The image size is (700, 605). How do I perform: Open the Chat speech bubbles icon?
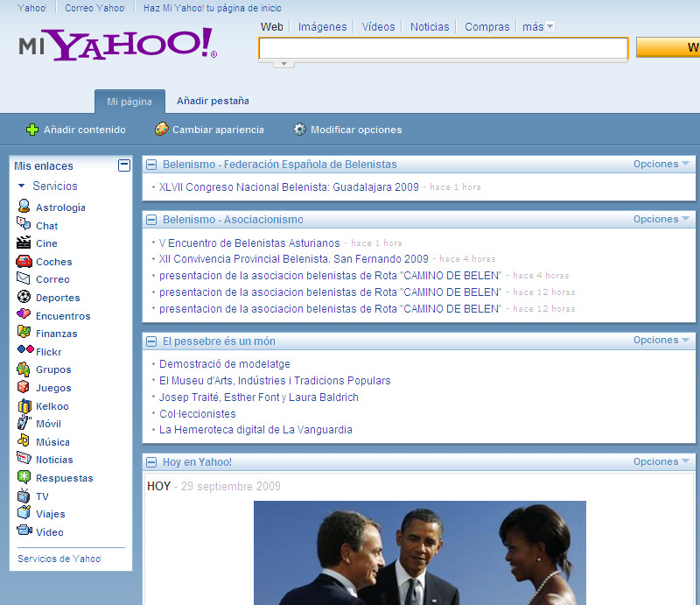pos(24,223)
